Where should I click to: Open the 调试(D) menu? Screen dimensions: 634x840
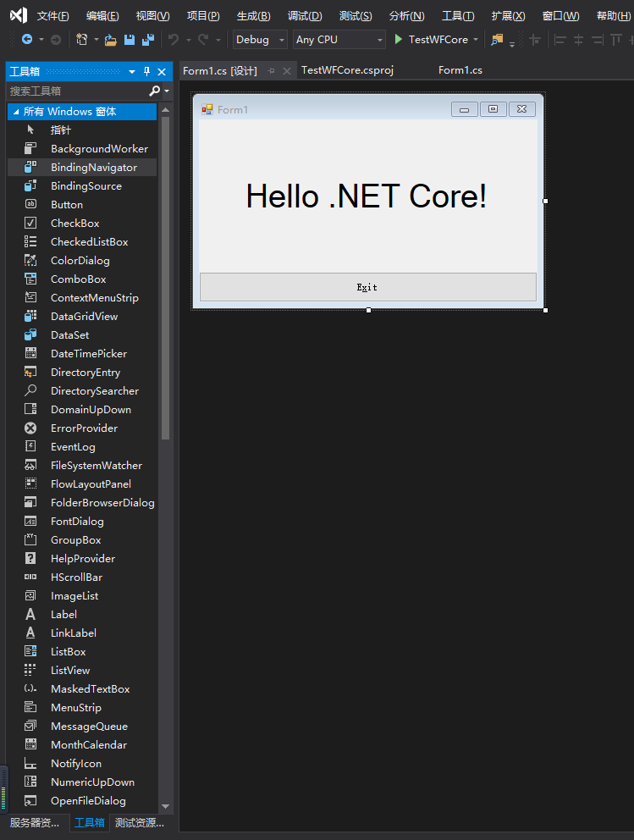pyautogui.click(x=305, y=14)
